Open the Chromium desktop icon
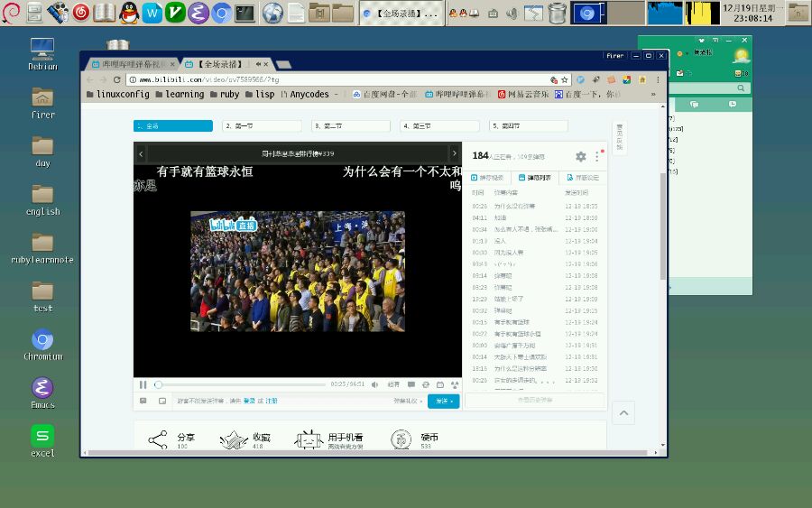This screenshot has width=812, height=508. click(x=42, y=340)
